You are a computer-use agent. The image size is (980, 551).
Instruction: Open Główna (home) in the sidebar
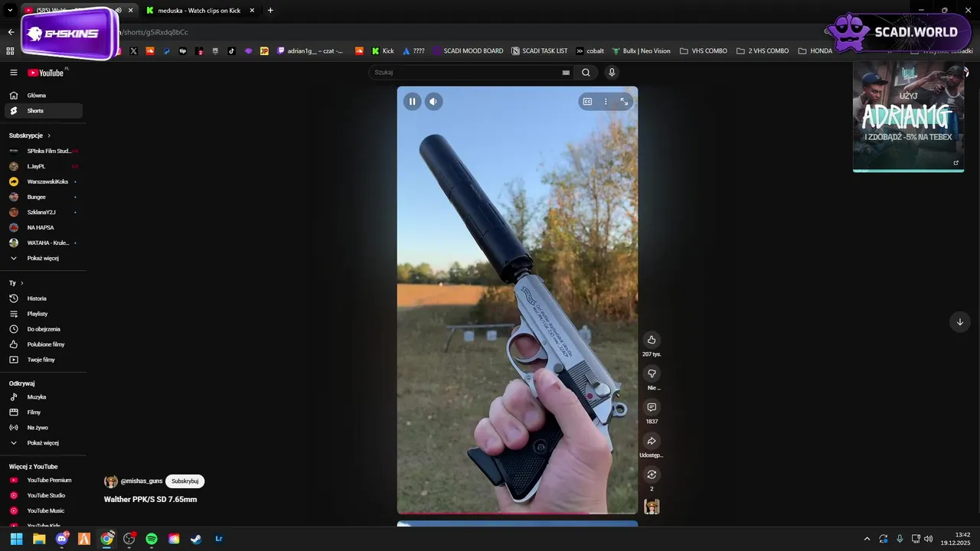[44, 96]
